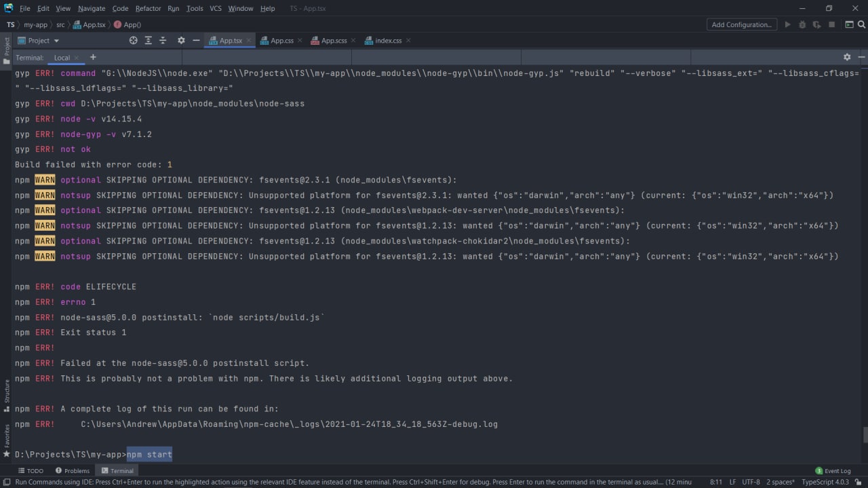Click Select Opened File target icon
This screenshot has width=868, height=488.
(x=134, y=41)
